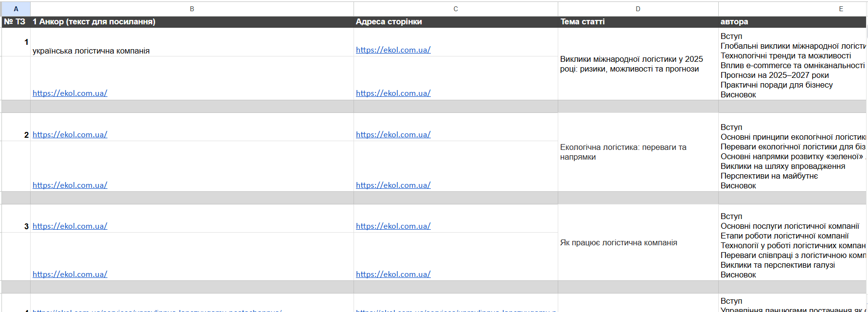Viewport: 868px width, 312px height.
Task: Select the column A header
Action: (x=16, y=9)
